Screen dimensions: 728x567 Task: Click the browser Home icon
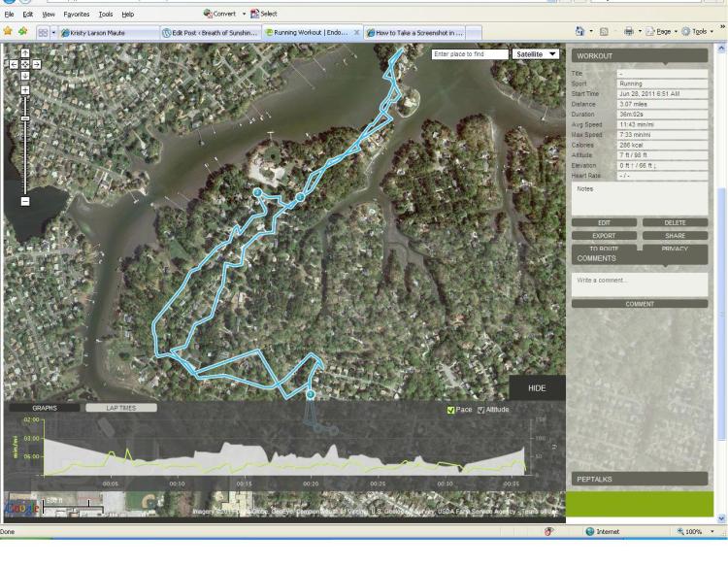pos(579,32)
